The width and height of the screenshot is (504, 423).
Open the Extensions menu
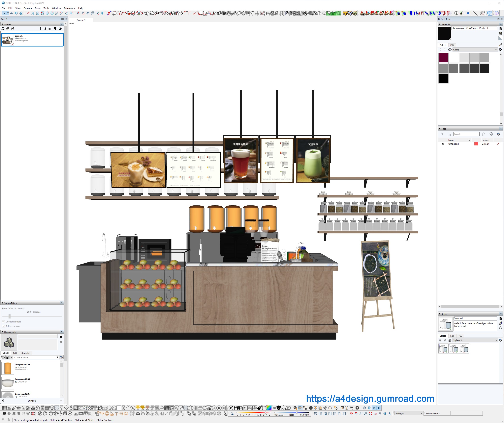(x=69, y=8)
